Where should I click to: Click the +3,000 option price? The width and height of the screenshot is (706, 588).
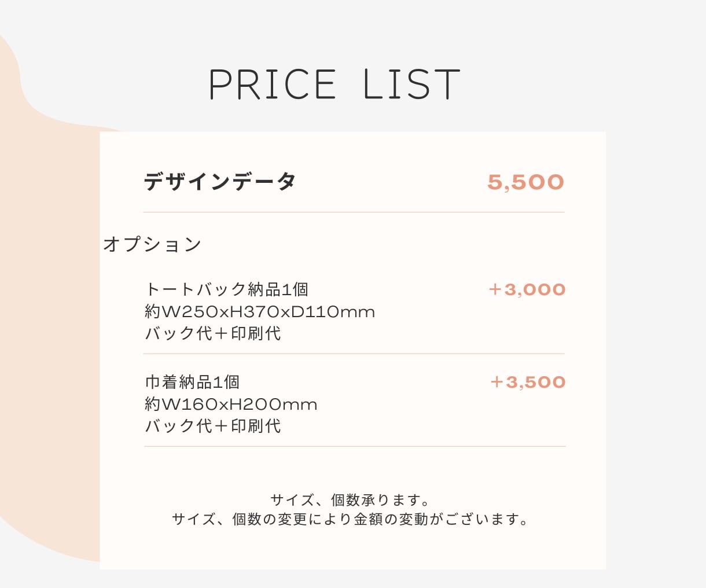(527, 289)
